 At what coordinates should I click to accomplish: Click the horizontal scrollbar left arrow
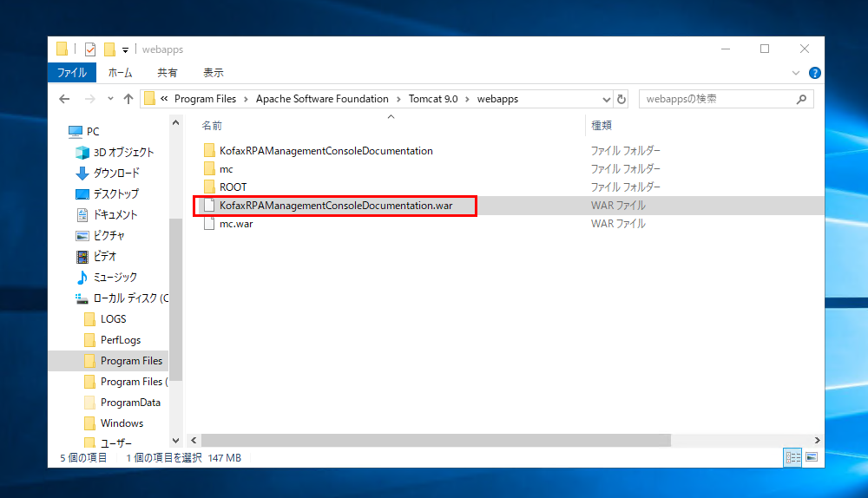coord(194,441)
